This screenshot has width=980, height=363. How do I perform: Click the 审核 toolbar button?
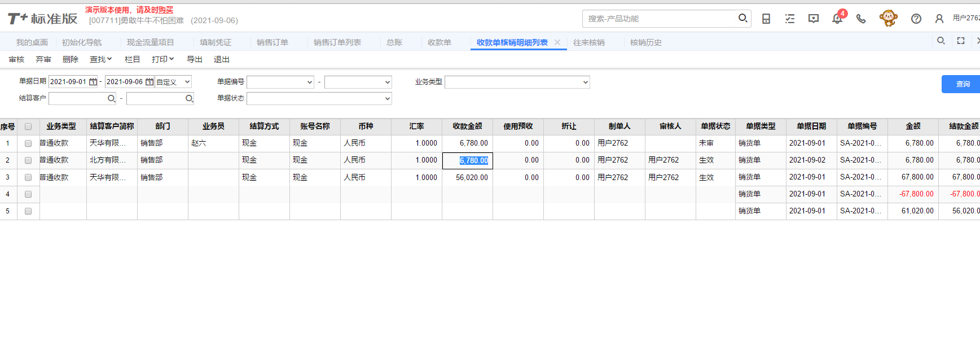(x=17, y=59)
